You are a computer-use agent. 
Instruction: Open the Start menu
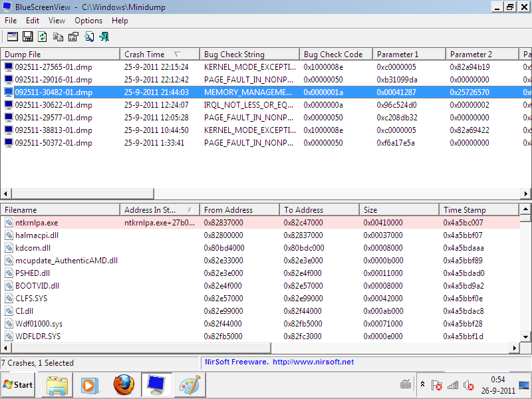point(18,385)
